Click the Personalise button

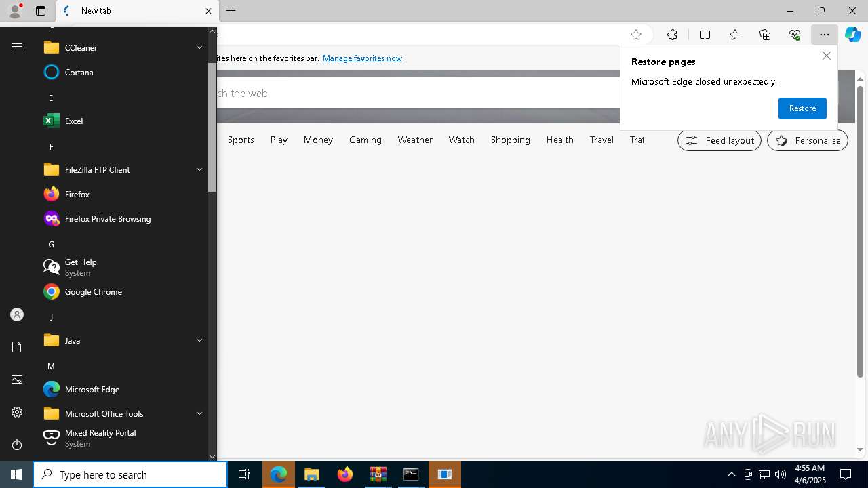pos(808,140)
